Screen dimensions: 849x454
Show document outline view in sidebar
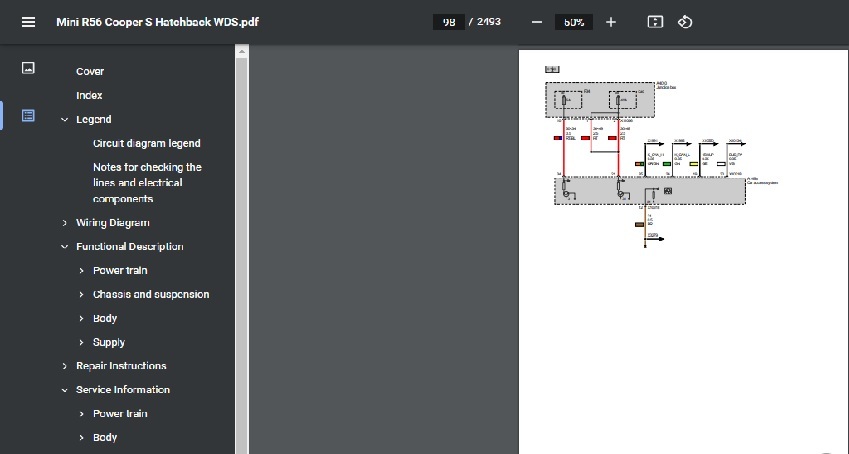click(x=28, y=115)
